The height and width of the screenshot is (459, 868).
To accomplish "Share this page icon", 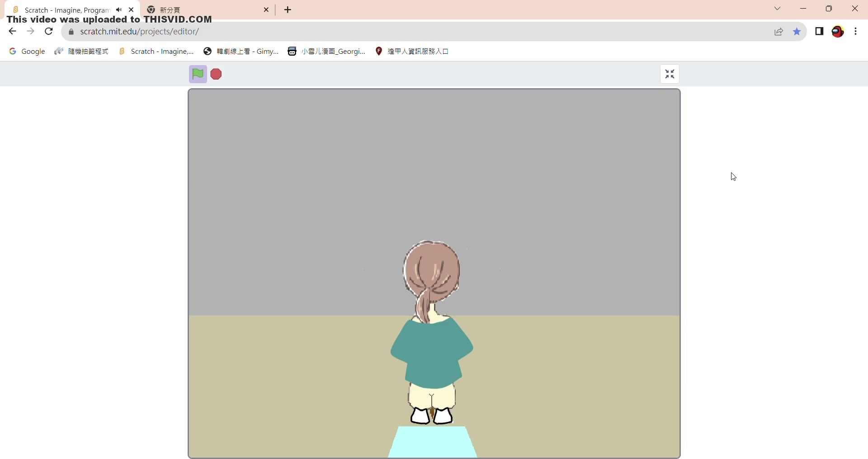I will click(x=778, y=32).
